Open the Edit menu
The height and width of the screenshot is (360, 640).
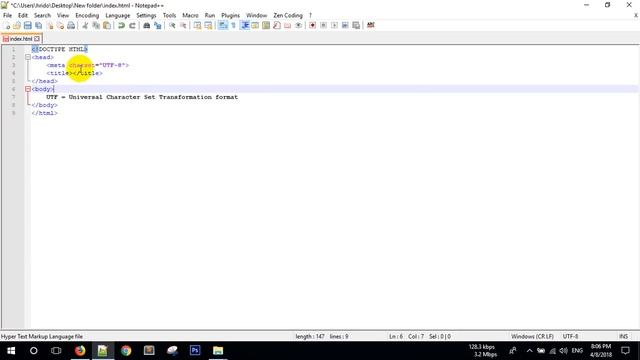click(23, 15)
